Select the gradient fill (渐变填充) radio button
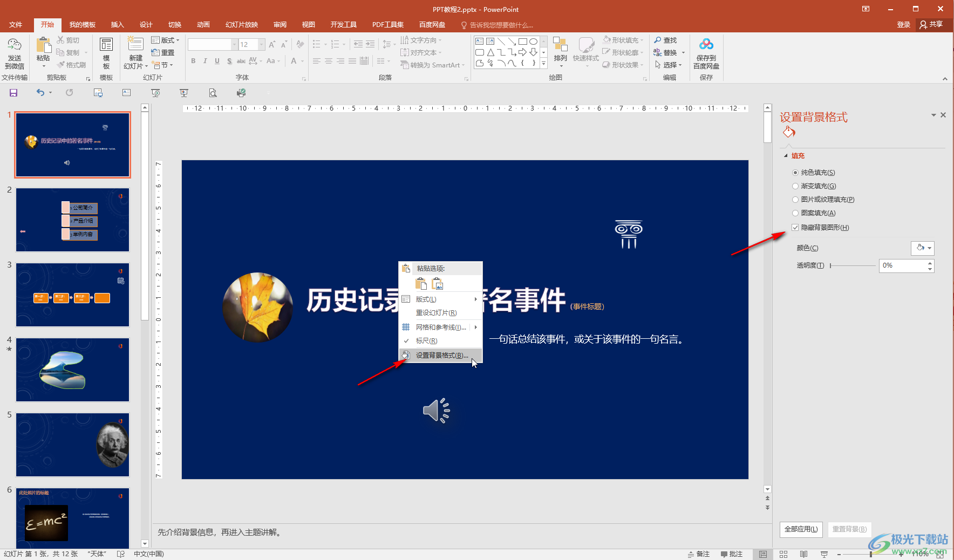The image size is (954, 560). (795, 186)
